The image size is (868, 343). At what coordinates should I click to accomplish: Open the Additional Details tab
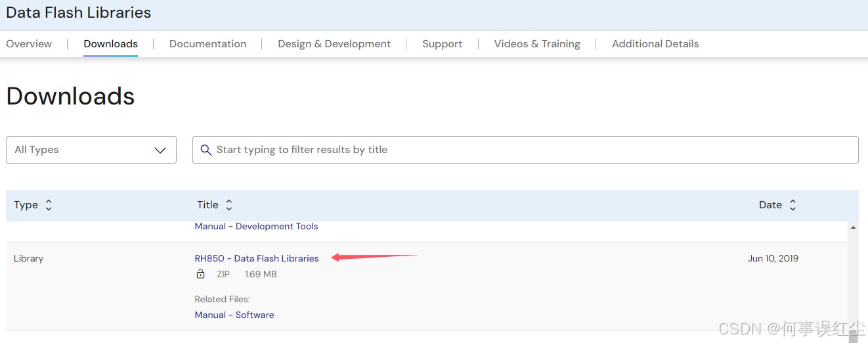click(655, 44)
